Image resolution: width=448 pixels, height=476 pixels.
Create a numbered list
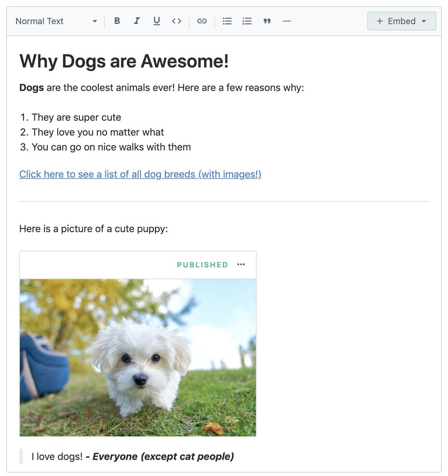[x=247, y=21]
